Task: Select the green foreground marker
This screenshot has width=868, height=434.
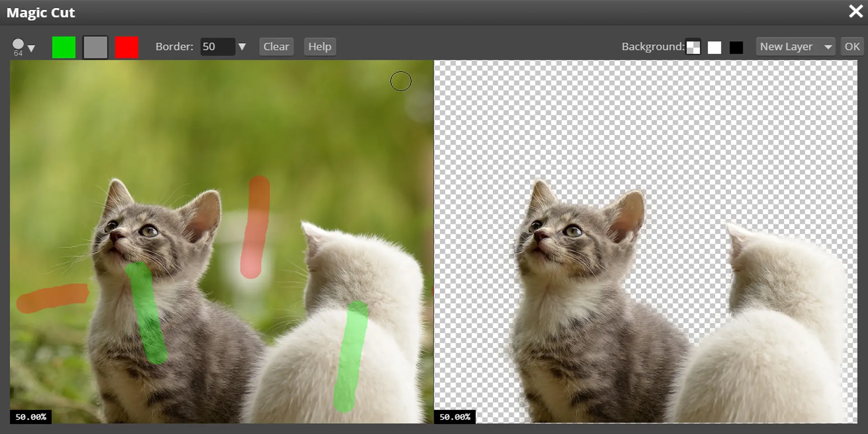Action: (x=64, y=47)
